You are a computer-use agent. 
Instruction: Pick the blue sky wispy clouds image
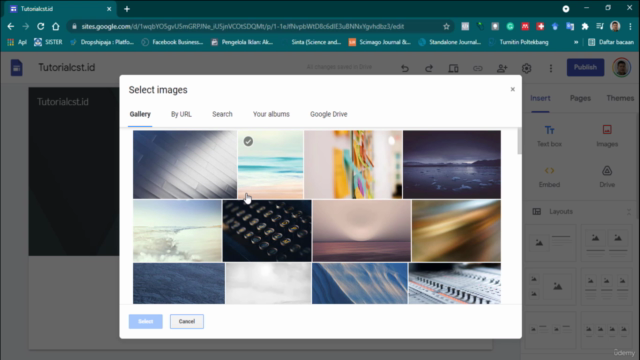pos(360,283)
